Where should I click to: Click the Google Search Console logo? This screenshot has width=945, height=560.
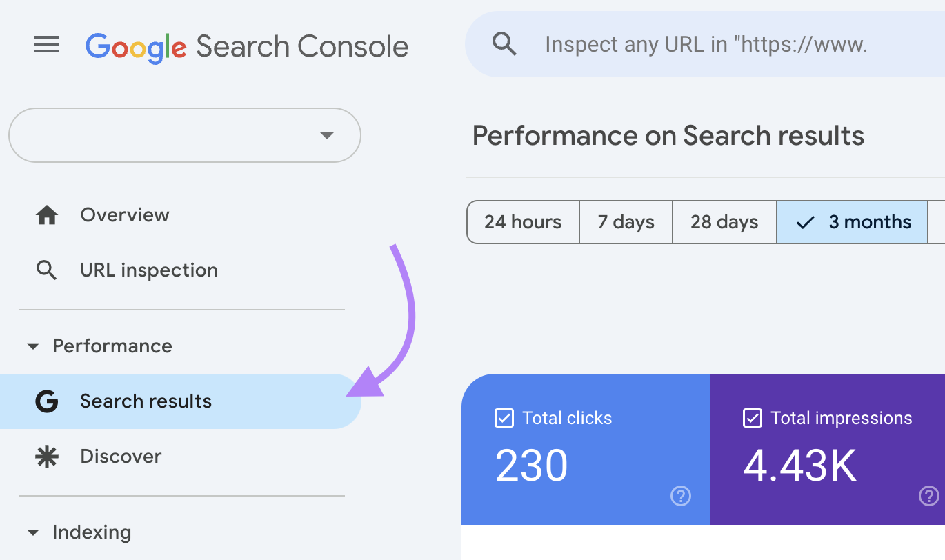coord(247,46)
